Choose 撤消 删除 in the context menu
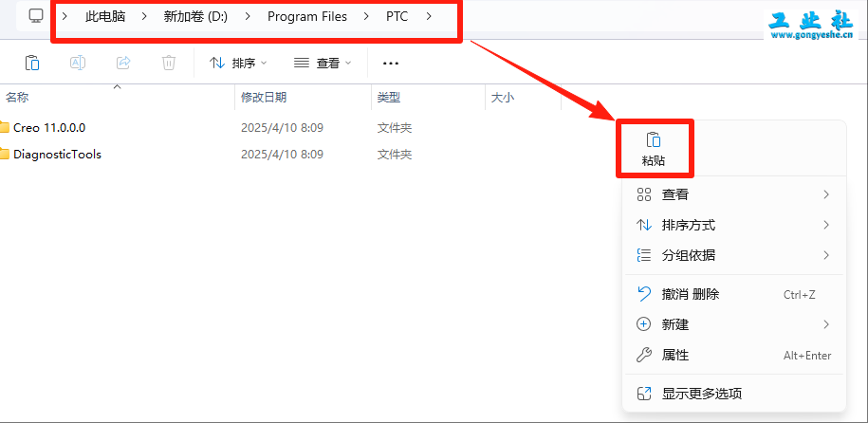 pyautogui.click(x=734, y=294)
